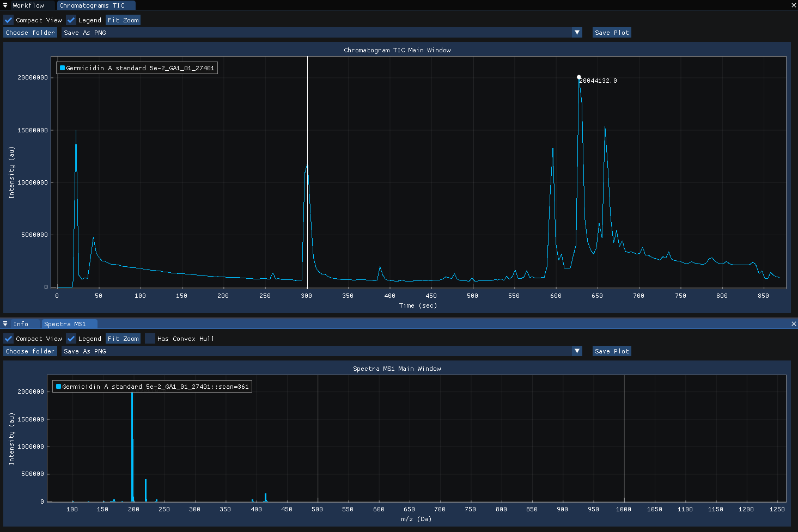Click legend text 'Germicidin A standard 5e-2_GA1_01_27401'
This screenshot has width=798, height=532.
pyautogui.click(x=141, y=68)
